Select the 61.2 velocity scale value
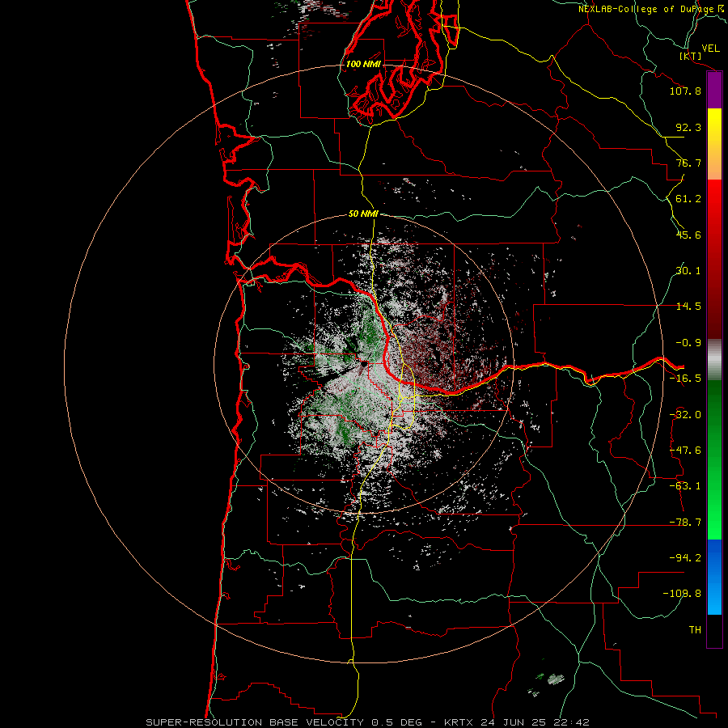 [688, 199]
